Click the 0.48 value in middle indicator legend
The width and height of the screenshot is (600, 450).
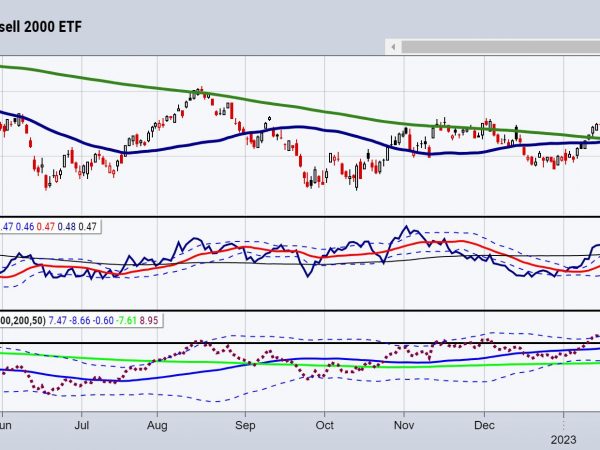pos(67,227)
